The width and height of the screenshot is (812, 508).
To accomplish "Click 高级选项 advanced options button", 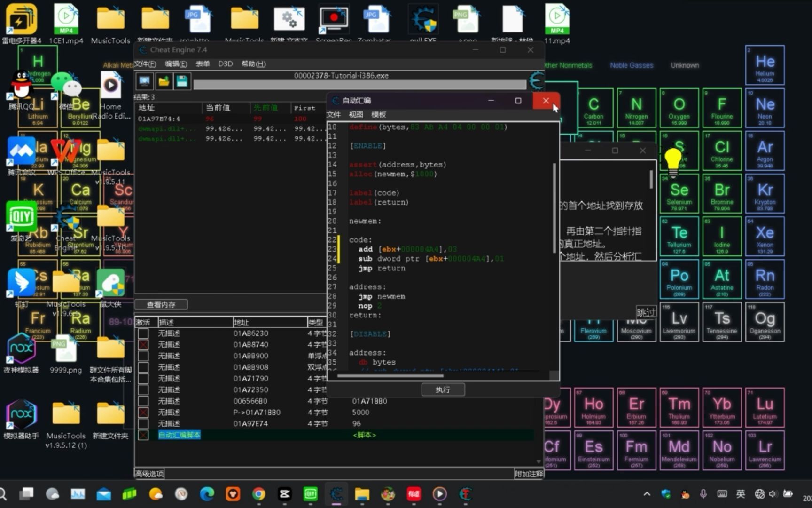I will [x=150, y=474].
